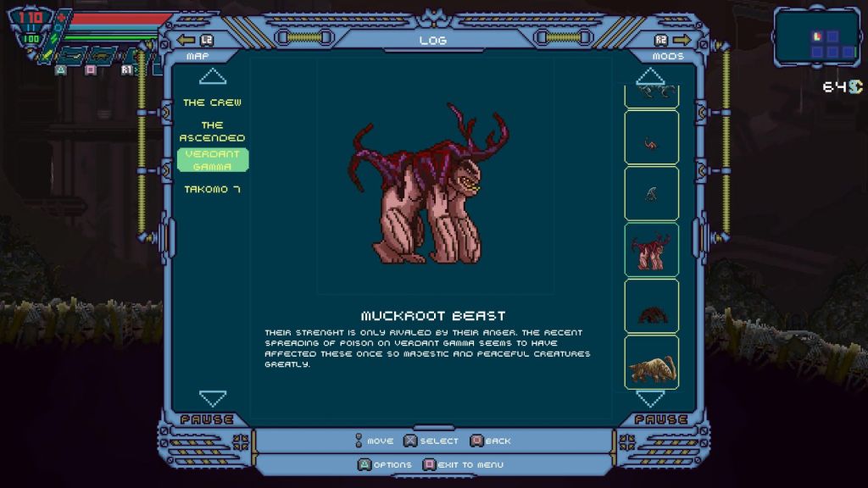Click the R2 right arrow to Mods
This screenshot has width=868, height=488.
[x=671, y=40]
